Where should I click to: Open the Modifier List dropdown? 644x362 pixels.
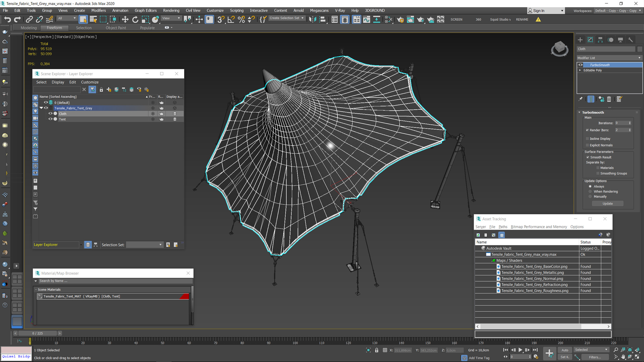pyautogui.click(x=609, y=58)
